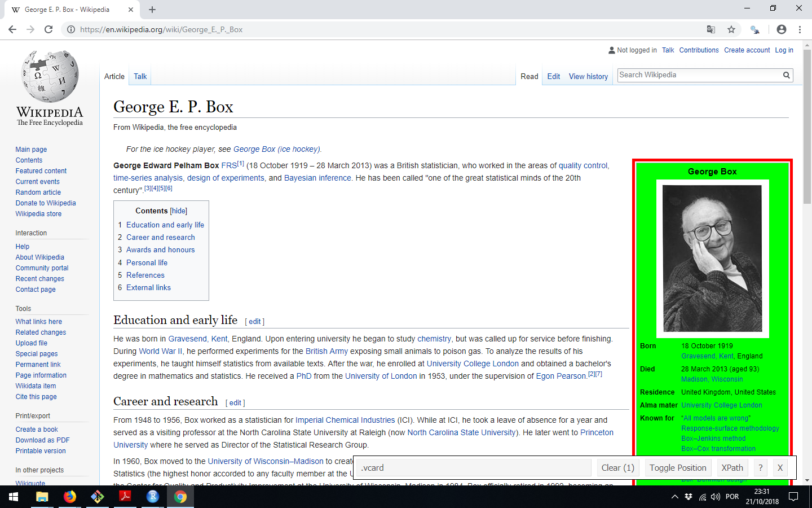Open the Chrome profile account icon
Image resolution: width=812 pixels, height=508 pixels.
pos(781,29)
